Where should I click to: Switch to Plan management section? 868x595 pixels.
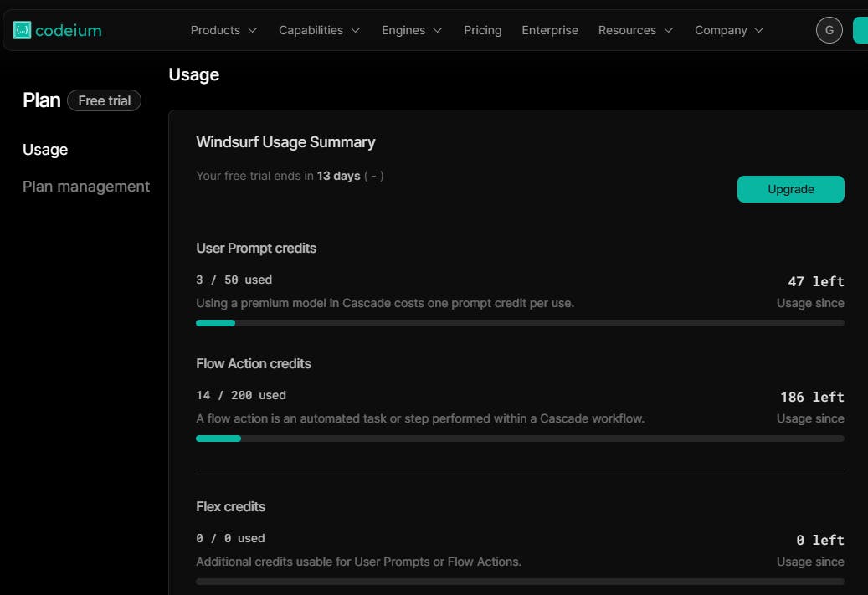[86, 187]
